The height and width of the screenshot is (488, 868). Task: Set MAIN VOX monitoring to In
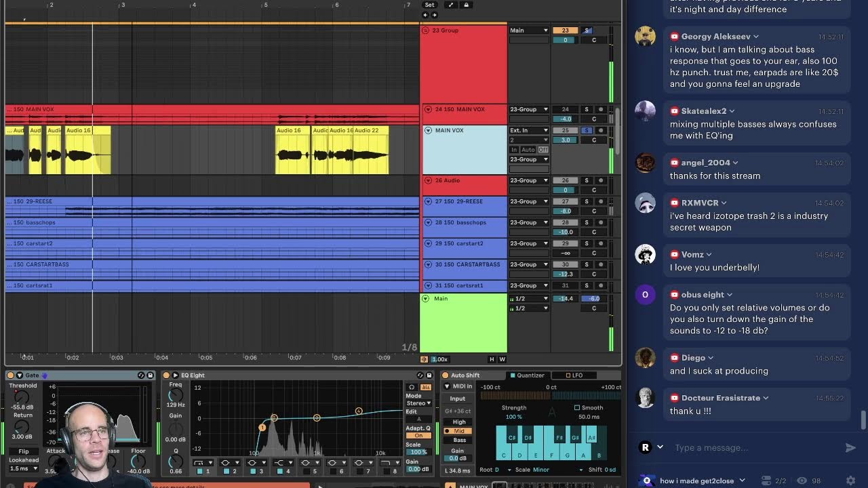point(514,150)
